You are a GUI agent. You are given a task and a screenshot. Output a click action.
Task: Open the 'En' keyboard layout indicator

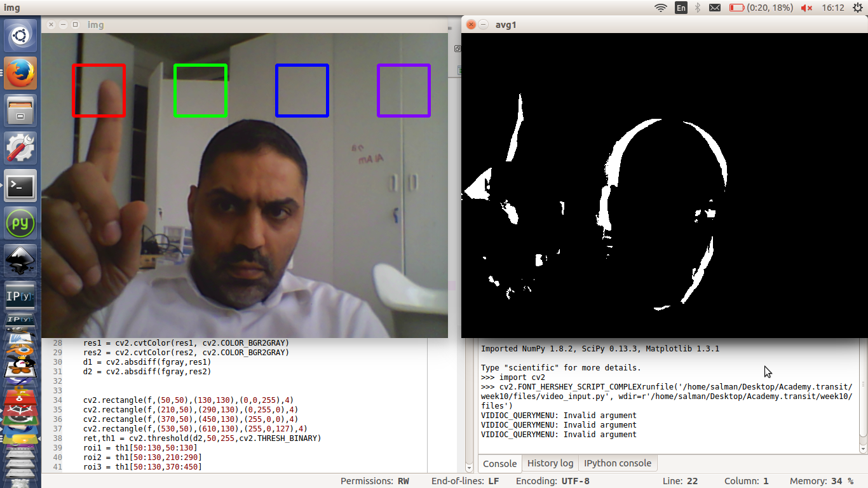(x=681, y=8)
